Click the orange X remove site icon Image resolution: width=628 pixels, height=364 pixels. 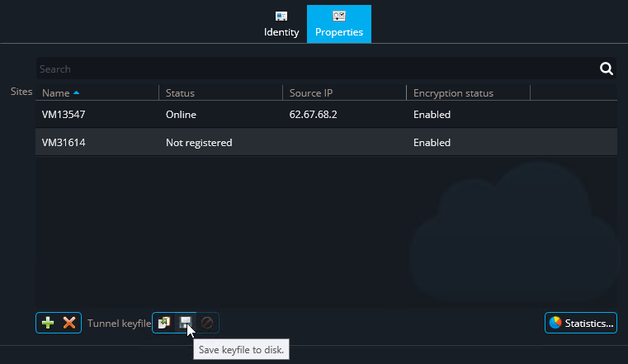(69, 323)
